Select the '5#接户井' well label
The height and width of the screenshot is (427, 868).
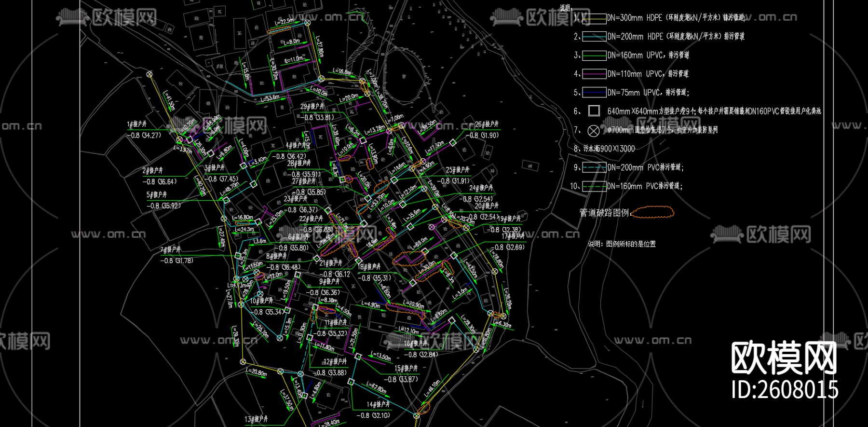(157, 195)
